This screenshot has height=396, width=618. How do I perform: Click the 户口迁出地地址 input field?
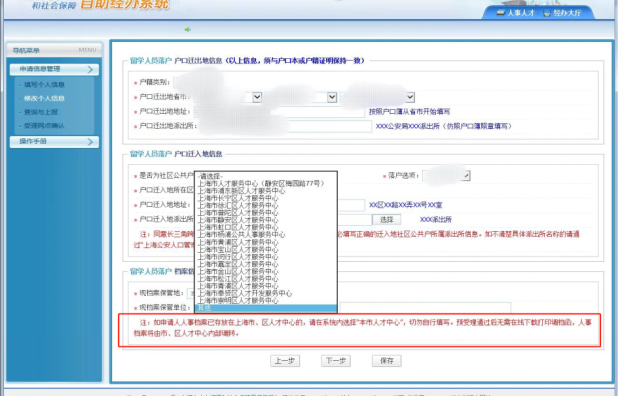(279, 112)
